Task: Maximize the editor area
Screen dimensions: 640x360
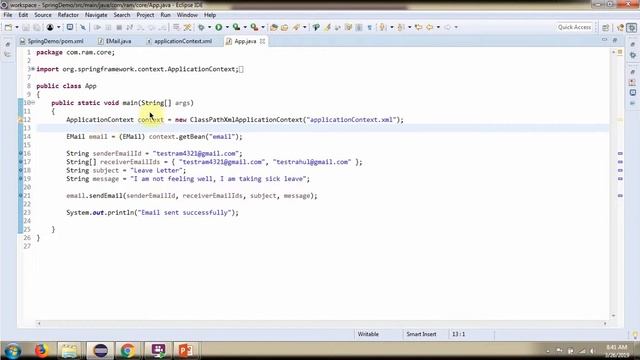Action: coord(615,40)
